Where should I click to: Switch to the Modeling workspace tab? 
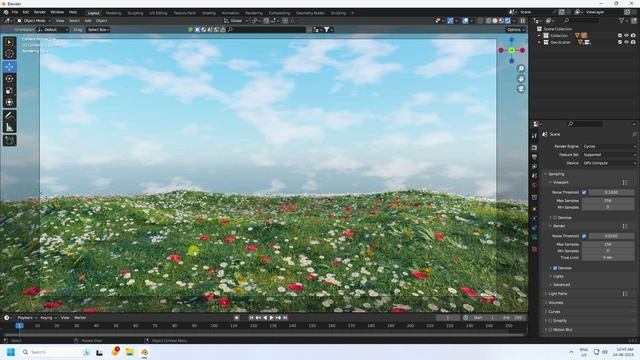[113, 13]
